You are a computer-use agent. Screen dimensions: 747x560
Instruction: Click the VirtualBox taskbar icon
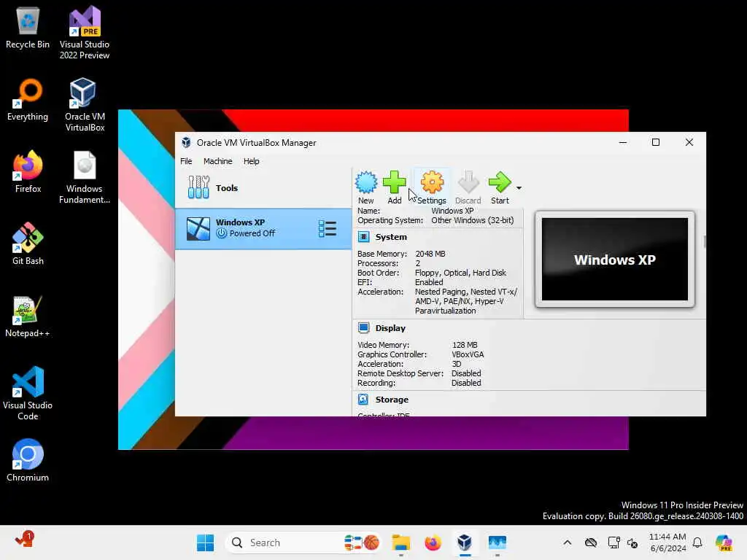pos(465,542)
